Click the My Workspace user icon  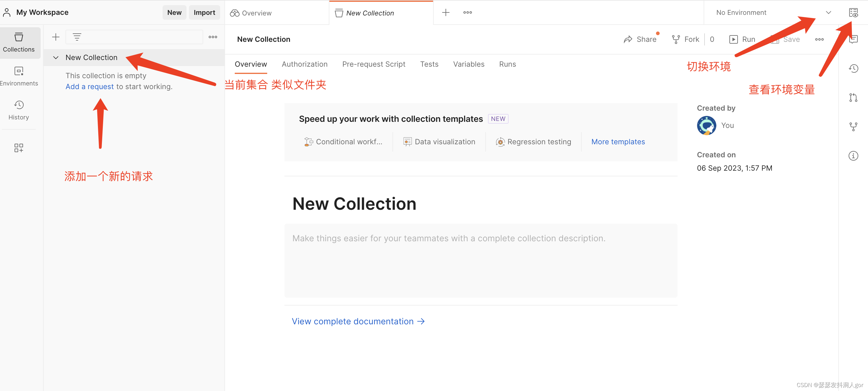7,12
